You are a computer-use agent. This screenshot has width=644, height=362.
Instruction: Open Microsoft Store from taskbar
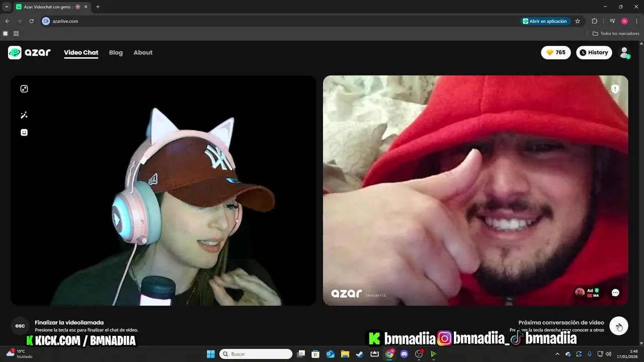315,354
